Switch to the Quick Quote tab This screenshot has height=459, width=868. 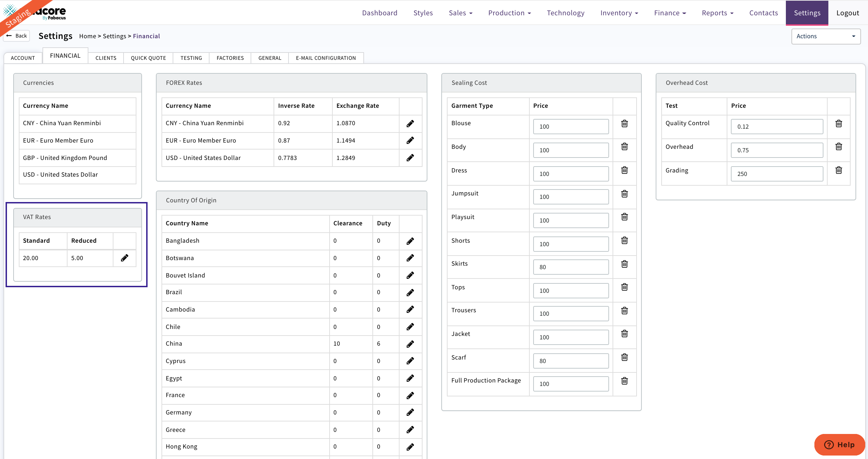coord(148,58)
